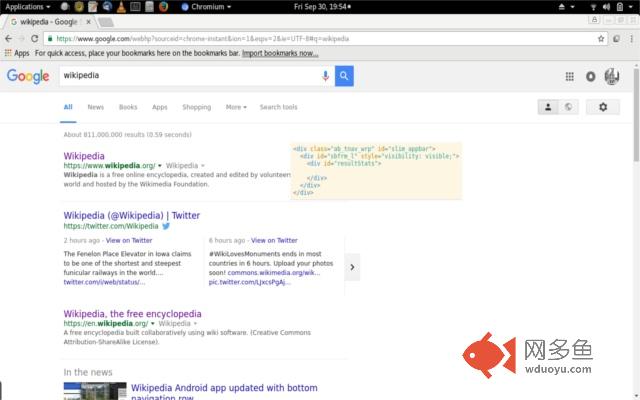The height and width of the screenshot is (400, 640).
Task: Click the eject icon in the top panel
Action: 562,7
